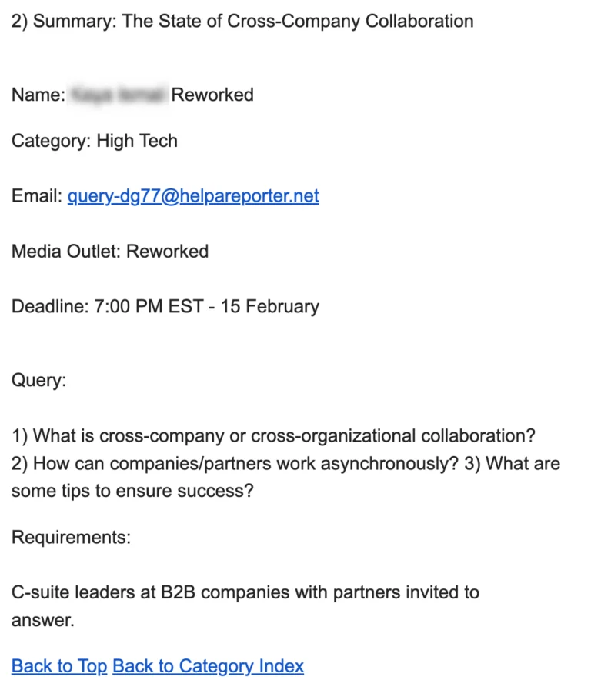The width and height of the screenshot is (591, 700).
Task: Click the 'Query:' label
Action: tap(38, 380)
